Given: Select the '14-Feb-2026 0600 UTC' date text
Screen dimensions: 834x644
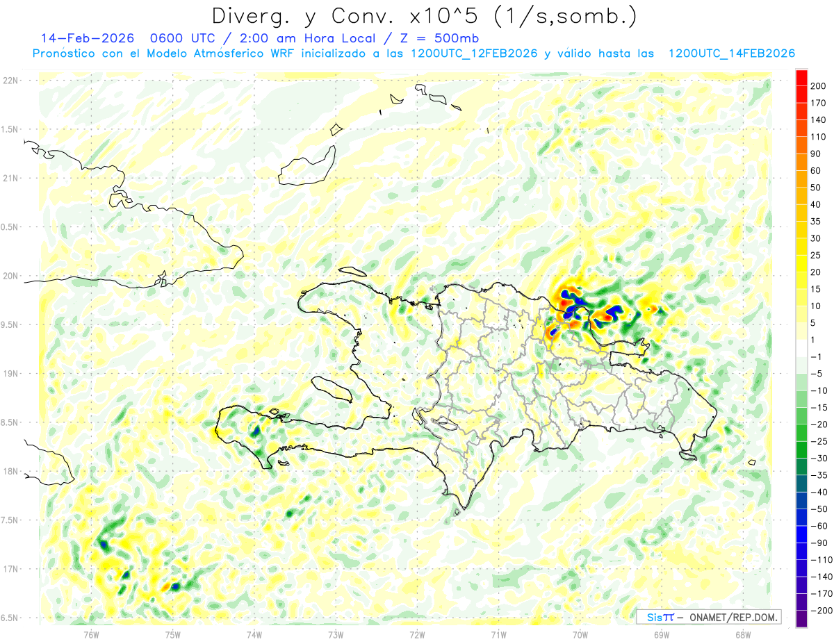Looking at the screenshot, I should (123, 38).
